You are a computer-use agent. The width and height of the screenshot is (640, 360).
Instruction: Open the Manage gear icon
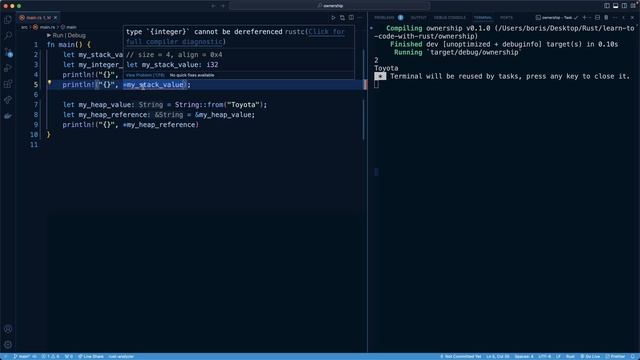pos(8,344)
